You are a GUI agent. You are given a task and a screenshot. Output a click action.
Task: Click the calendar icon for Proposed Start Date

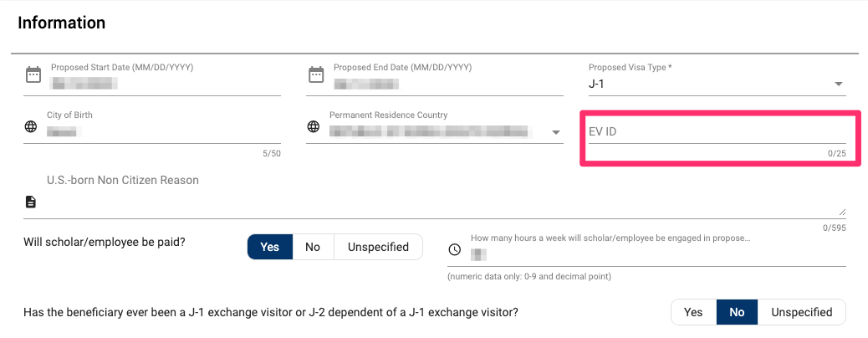click(33, 74)
